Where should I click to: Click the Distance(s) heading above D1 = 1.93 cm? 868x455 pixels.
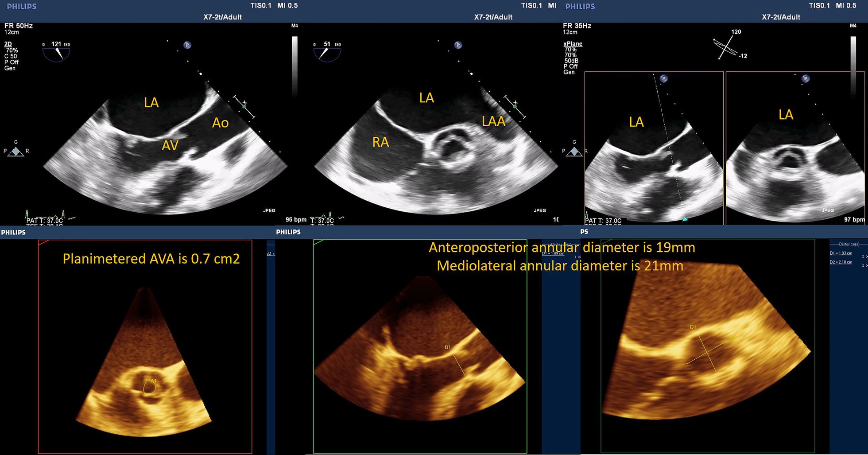[x=849, y=244]
